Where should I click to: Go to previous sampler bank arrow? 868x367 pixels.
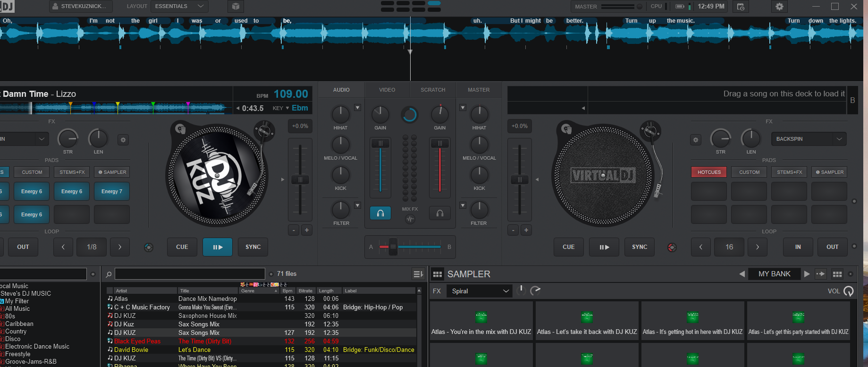742,274
